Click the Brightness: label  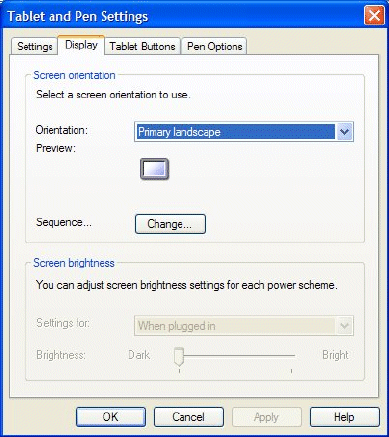point(61,355)
